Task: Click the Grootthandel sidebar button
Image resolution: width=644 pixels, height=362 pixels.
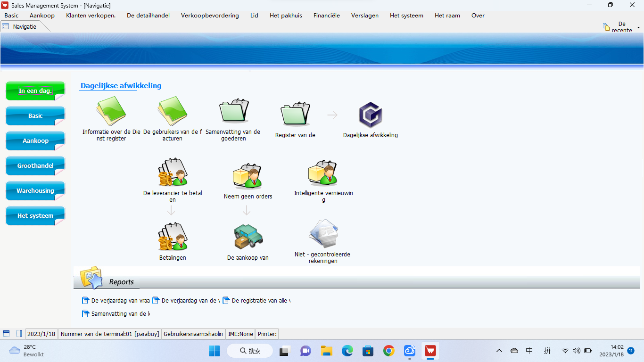Action: click(x=35, y=166)
